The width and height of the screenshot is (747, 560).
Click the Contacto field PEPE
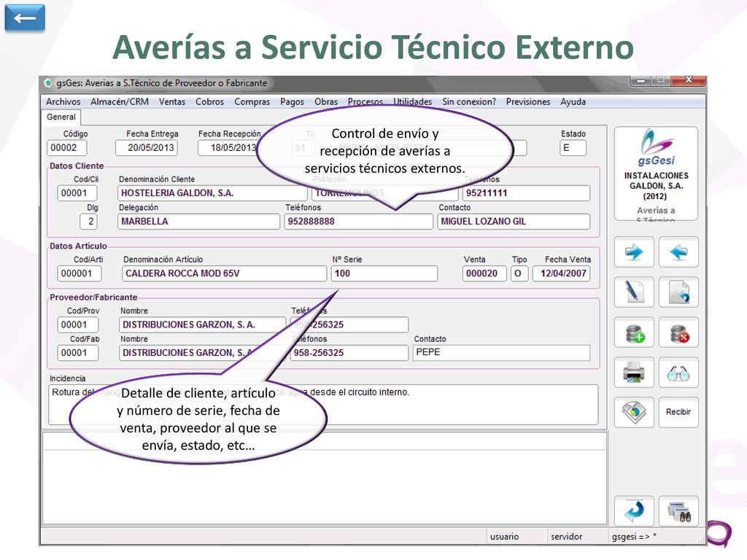[x=501, y=353]
